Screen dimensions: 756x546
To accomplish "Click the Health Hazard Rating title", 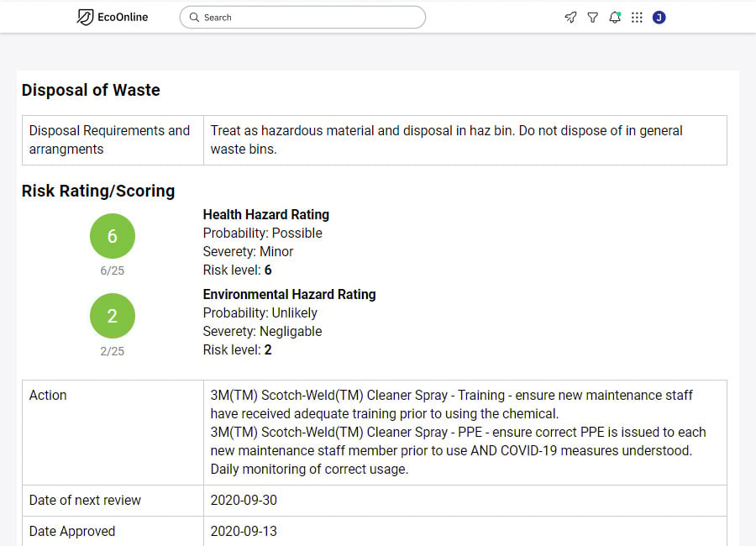I will (266, 215).
